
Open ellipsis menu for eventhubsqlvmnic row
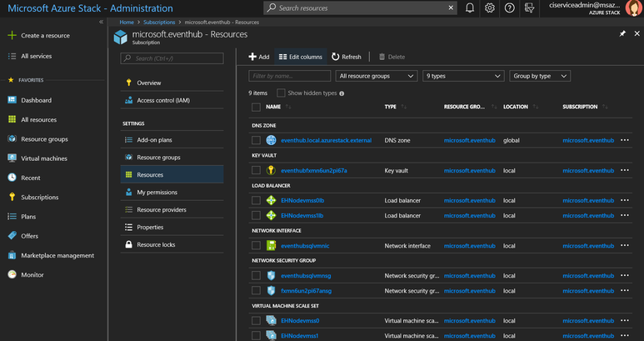pos(625,246)
